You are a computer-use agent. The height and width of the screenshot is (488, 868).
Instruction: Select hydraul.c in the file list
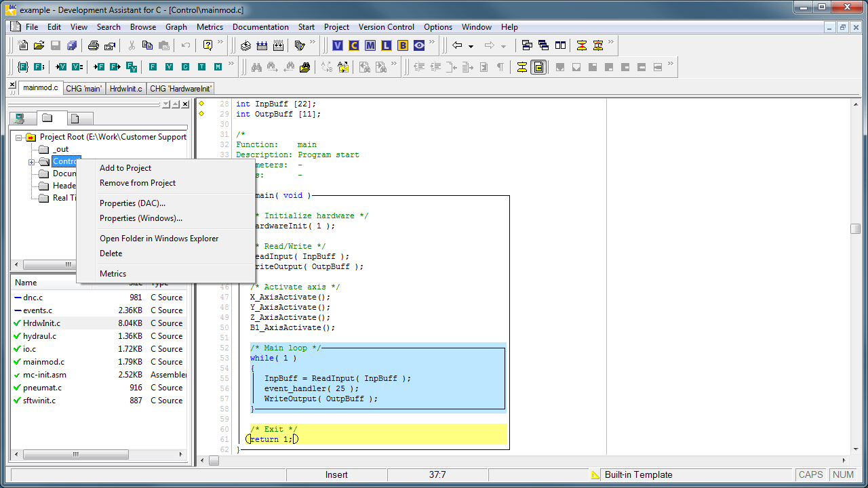tap(39, 336)
